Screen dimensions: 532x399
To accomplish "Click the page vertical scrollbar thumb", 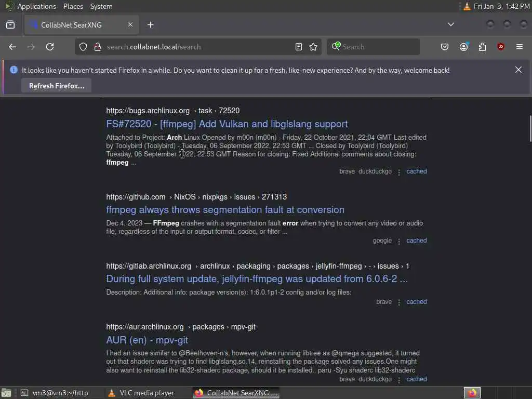I will (530, 128).
